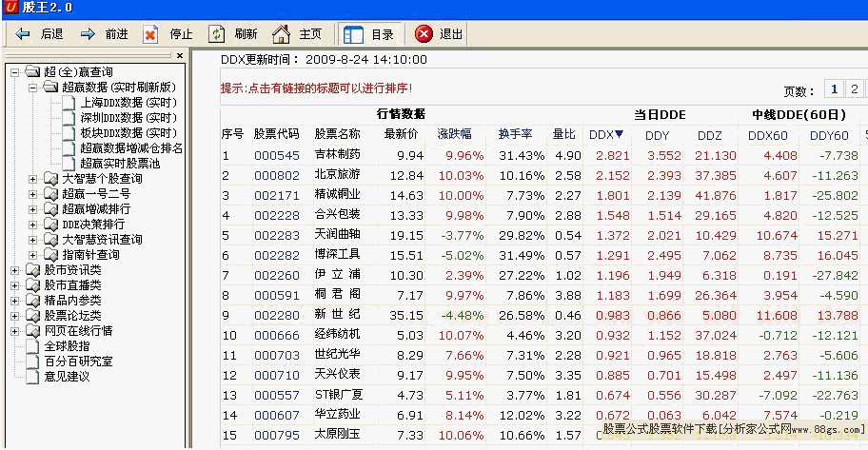The width and height of the screenshot is (868, 450).
Task: Sort by 换手率 column header
Action: (x=515, y=134)
